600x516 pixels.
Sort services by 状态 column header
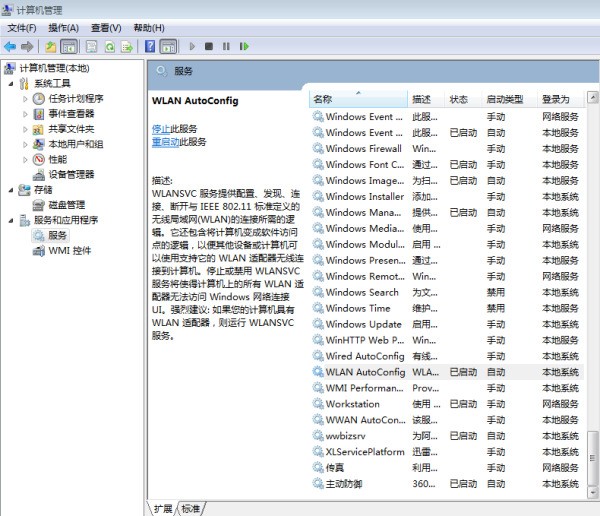(463, 100)
